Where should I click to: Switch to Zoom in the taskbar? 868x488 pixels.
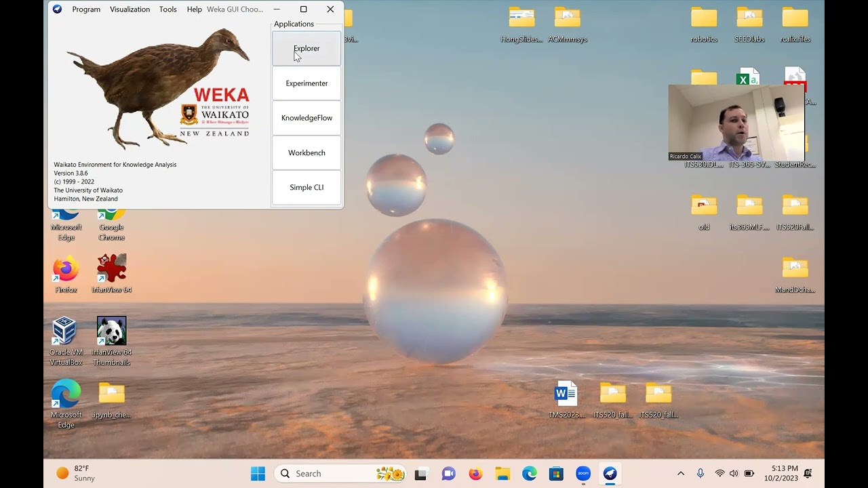click(x=583, y=474)
